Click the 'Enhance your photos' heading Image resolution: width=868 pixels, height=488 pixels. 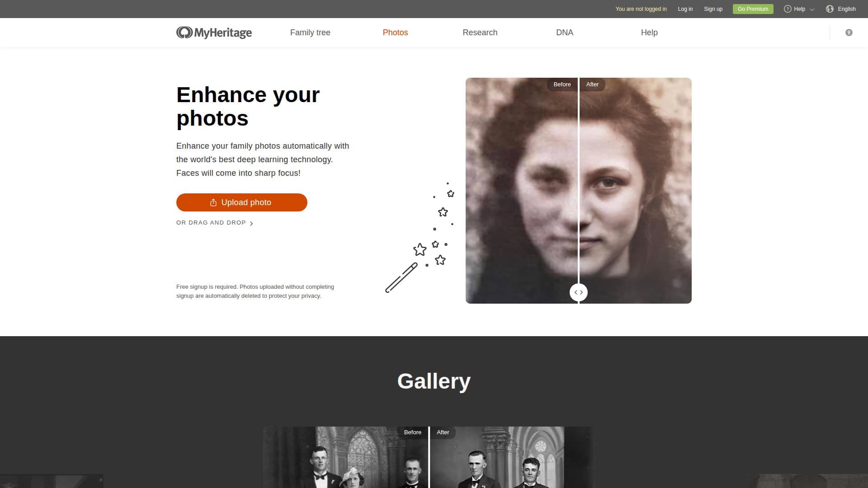point(248,107)
